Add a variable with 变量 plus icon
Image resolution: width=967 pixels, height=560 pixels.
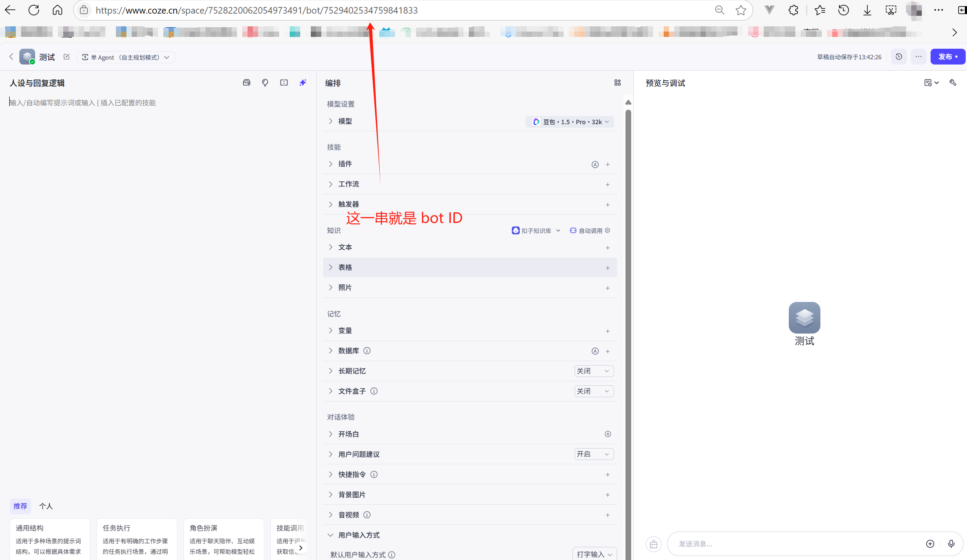(608, 331)
